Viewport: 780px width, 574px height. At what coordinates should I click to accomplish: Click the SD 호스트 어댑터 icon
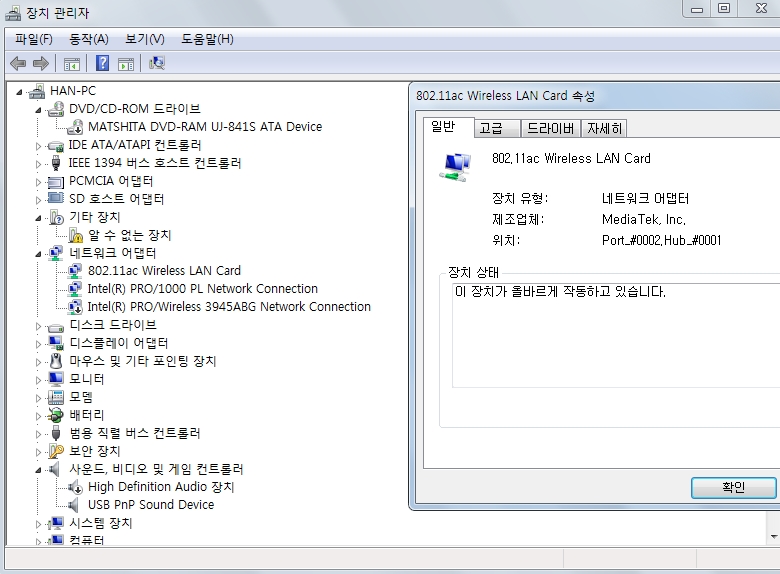56,198
